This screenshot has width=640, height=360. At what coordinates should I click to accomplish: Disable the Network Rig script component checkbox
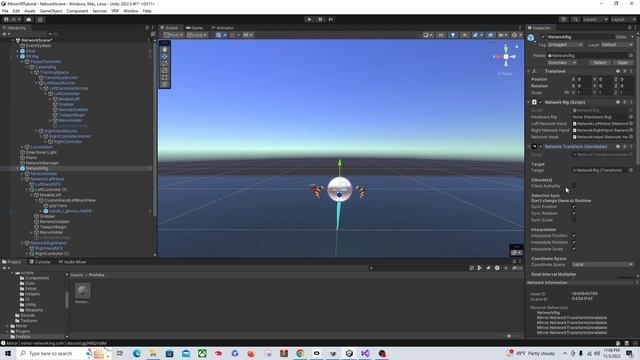coord(541,102)
